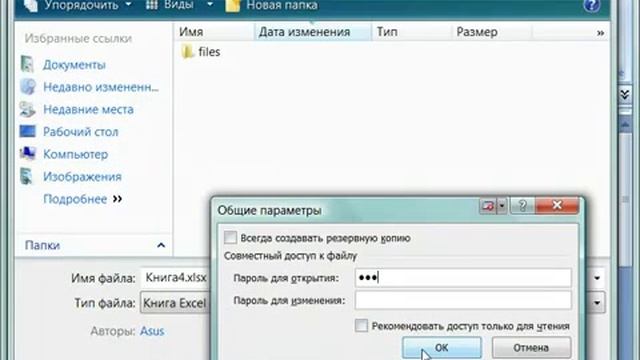The width and height of the screenshot is (640, 360).
Task: Click the Новая папка folder icon
Action: [x=233, y=5]
